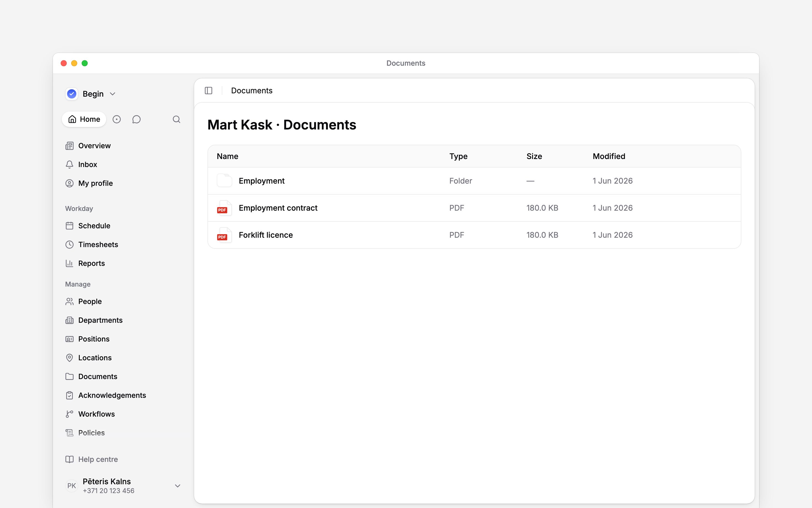Click the Timesheets clock icon
This screenshot has height=508, width=812.
click(70, 245)
